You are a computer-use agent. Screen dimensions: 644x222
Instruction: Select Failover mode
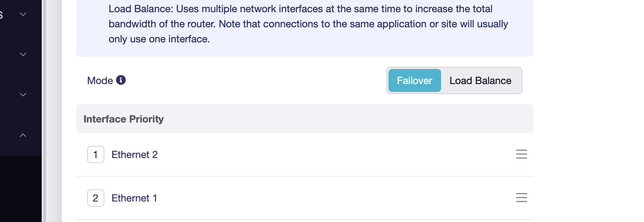coord(414,80)
